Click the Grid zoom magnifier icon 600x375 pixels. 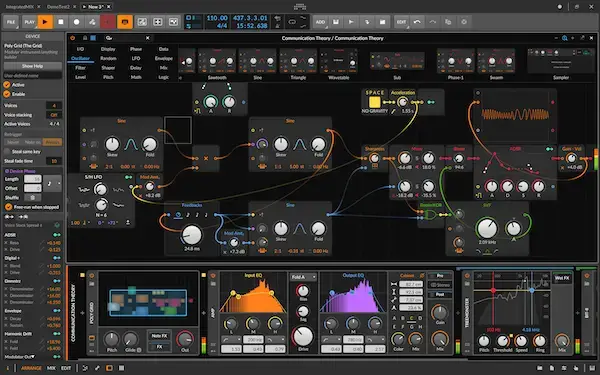click(x=565, y=38)
